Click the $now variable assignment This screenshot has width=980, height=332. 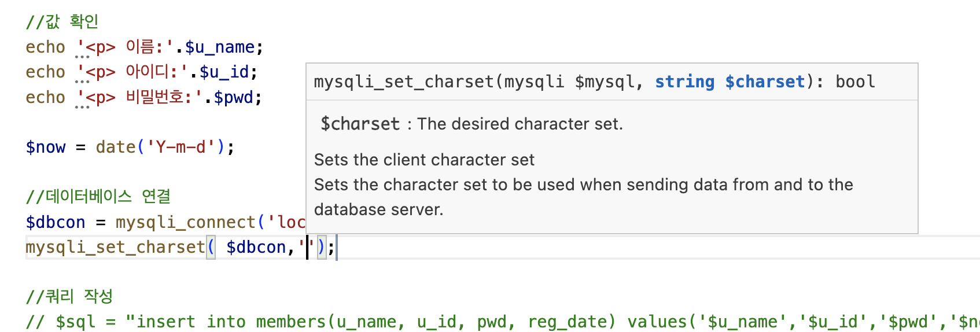pyautogui.click(x=46, y=147)
